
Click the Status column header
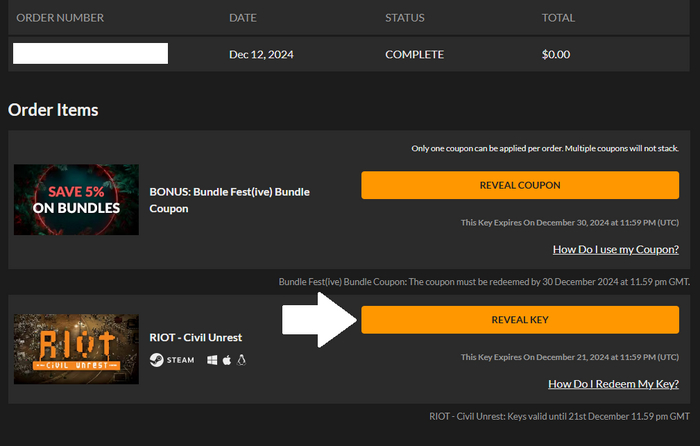click(405, 18)
